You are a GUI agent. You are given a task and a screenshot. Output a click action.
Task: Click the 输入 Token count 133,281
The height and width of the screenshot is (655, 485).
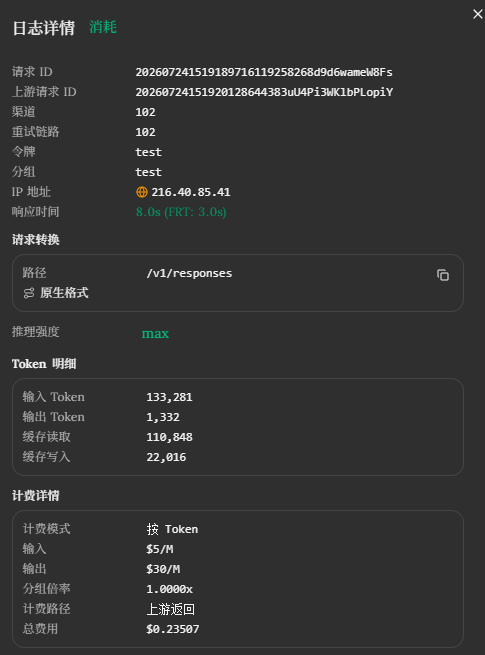point(169,397)
